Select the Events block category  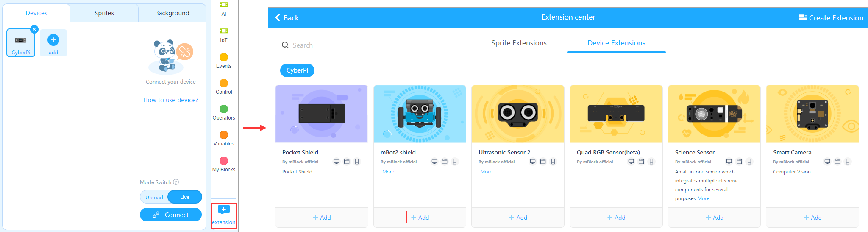(224, 61)
